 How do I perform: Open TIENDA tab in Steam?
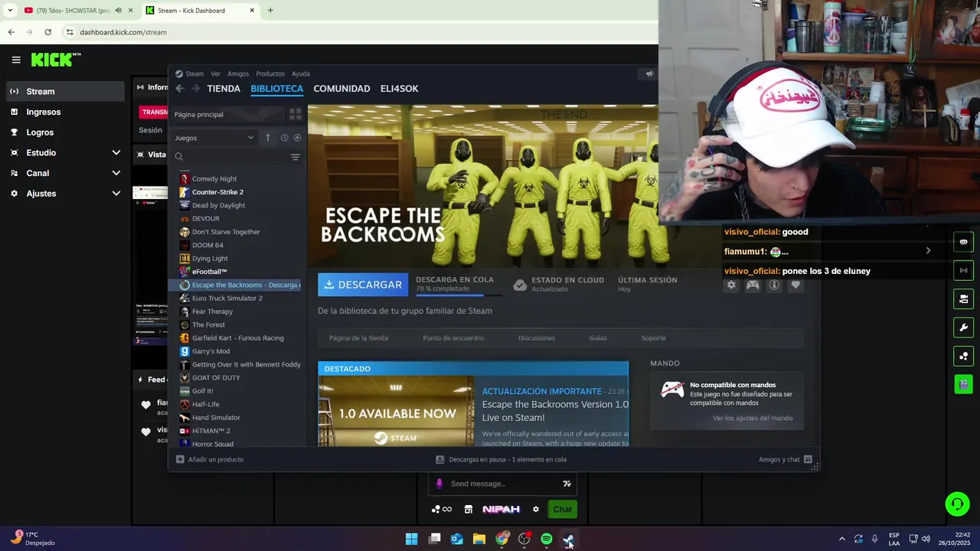pyautogui.click(x=224, y=89)
